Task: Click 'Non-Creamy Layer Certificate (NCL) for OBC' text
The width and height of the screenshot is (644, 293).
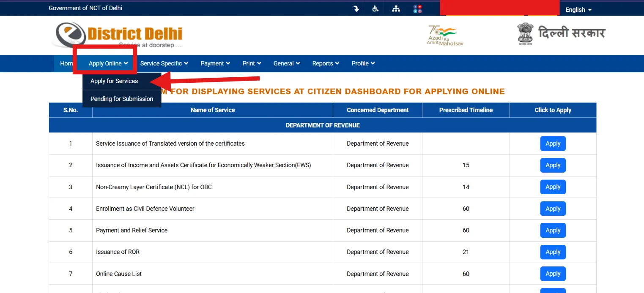Action: point(154,187)
